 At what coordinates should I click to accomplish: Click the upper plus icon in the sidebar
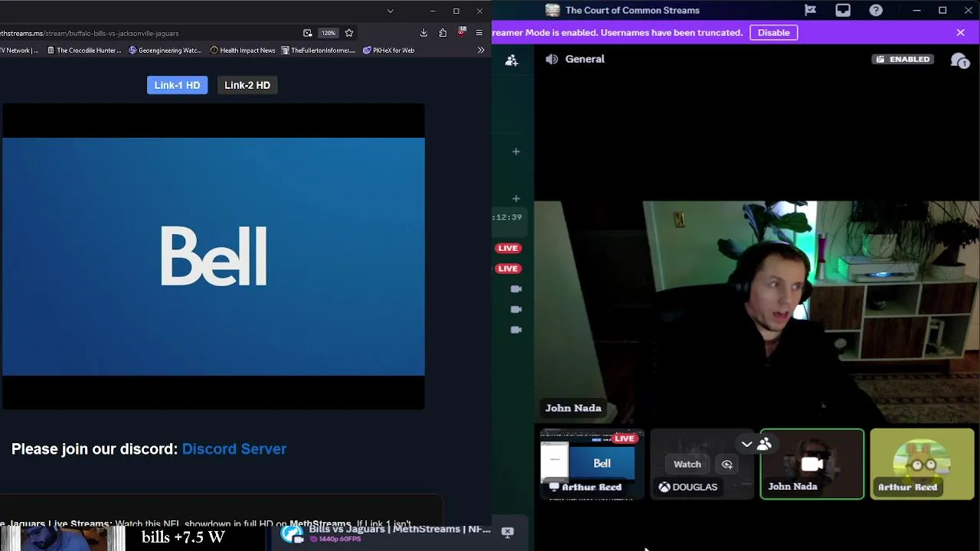(x=516, y=152)
